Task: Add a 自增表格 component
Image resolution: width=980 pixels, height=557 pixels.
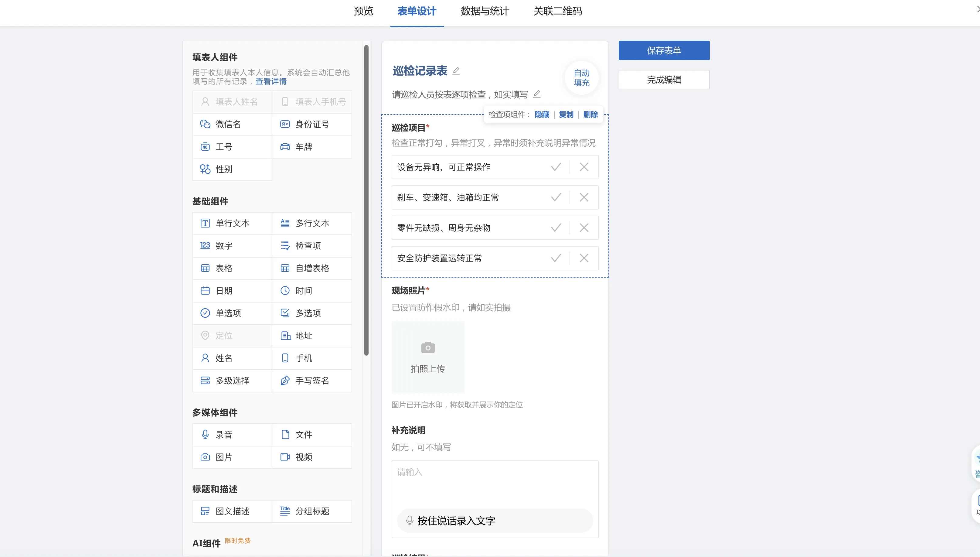Action: [311, 268]
